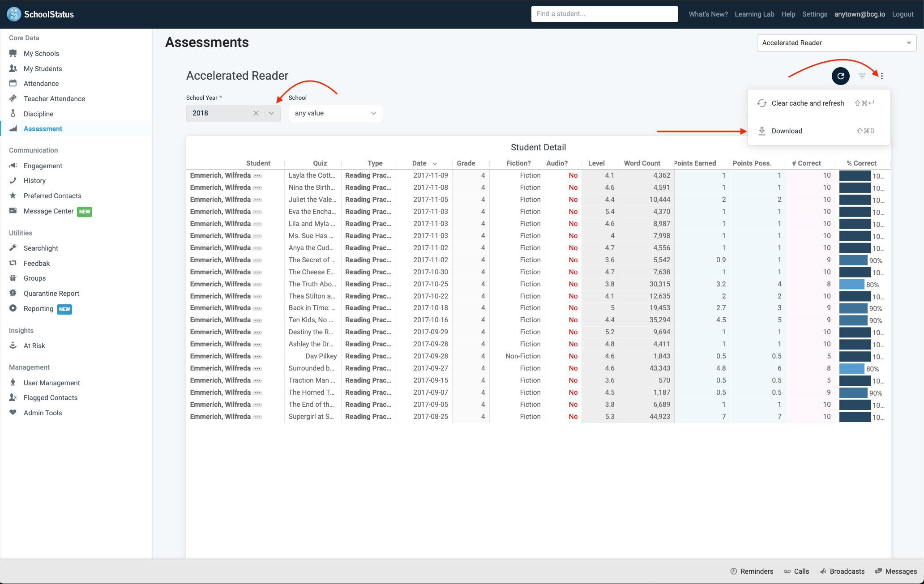The height and width of the screenshot is (584, 924).
Task: Click the At Risk icon
Action: click(x=13, y=345)
